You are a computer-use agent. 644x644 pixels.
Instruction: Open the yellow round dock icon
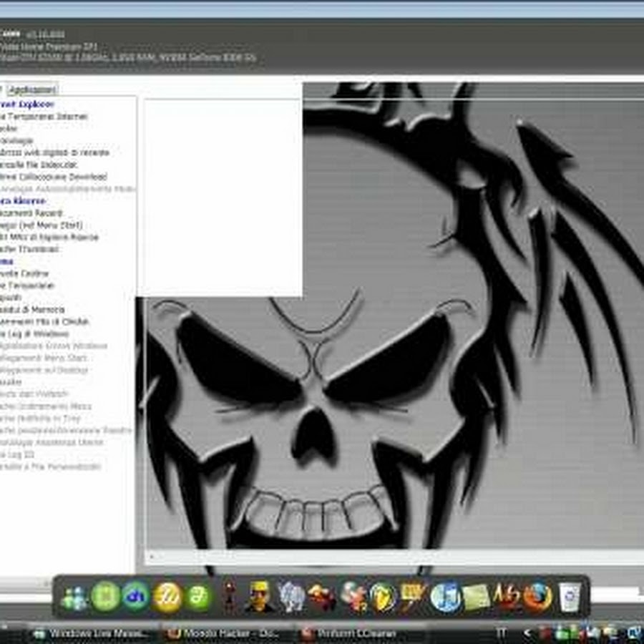(167, 597)
